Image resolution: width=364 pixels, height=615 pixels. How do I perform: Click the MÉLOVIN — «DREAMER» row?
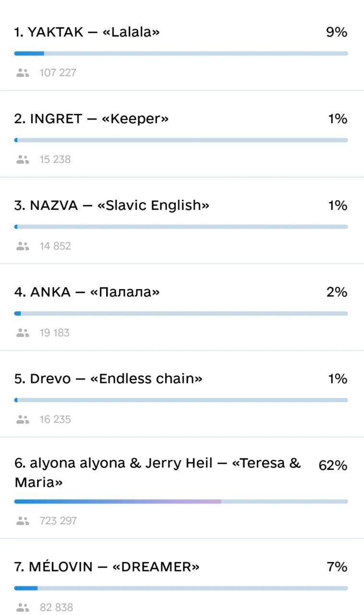(x=108, y=567)
